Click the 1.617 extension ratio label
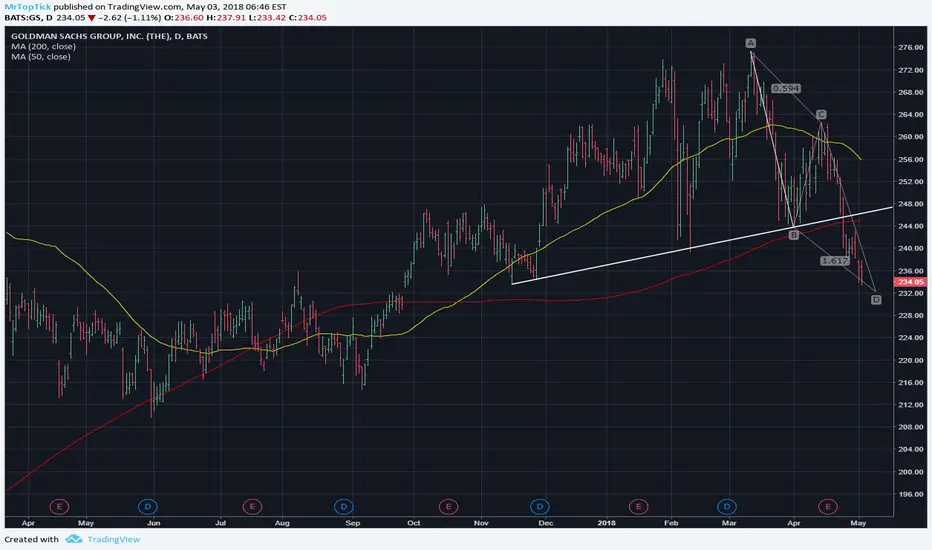This screenshot has height=550, width=932. tap(835, 260)
